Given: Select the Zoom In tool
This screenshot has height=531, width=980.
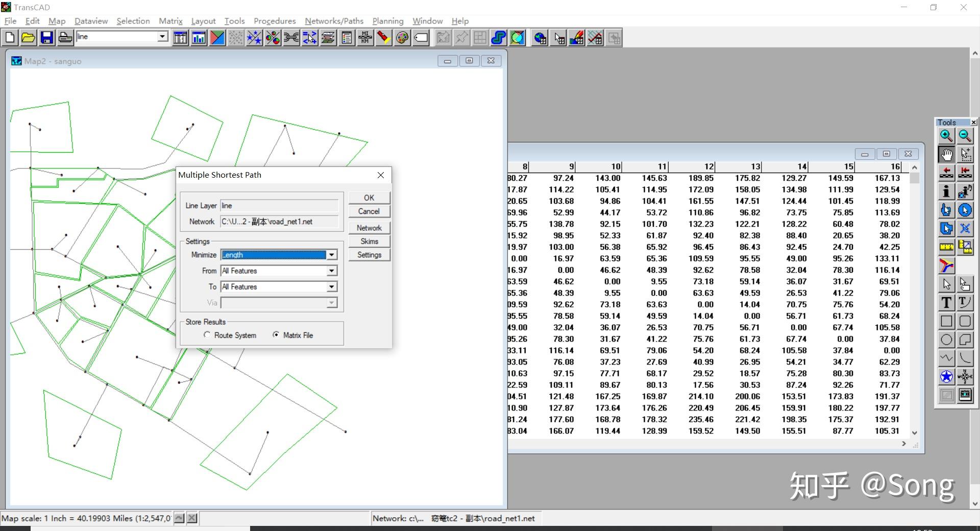Looking at the screenshot, I should pyautogui.click(x=946, y=136).
